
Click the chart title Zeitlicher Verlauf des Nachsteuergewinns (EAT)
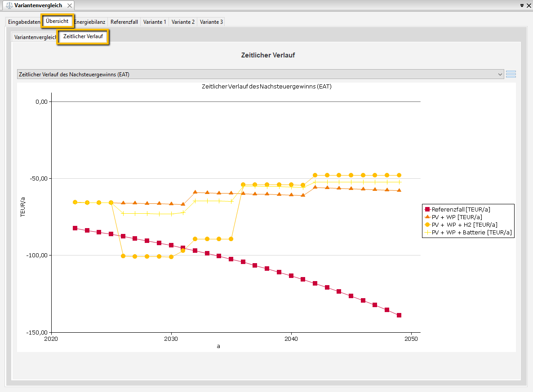coord(266,87)
